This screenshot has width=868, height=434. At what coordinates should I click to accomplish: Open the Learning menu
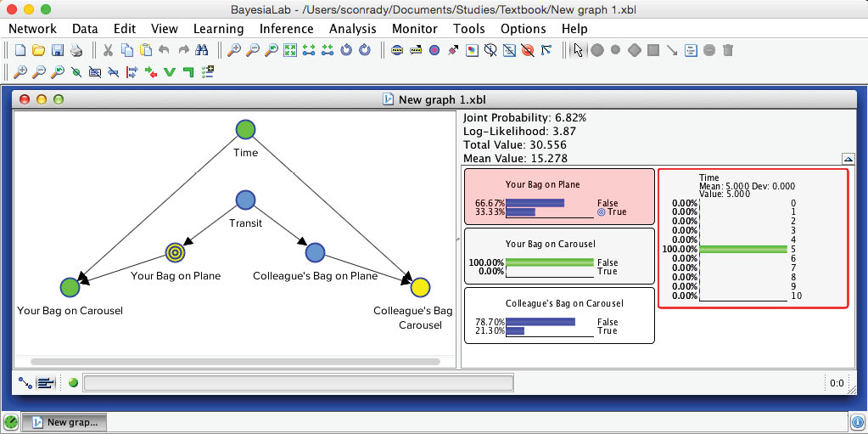pyautogui.click(x=218, y=29)
